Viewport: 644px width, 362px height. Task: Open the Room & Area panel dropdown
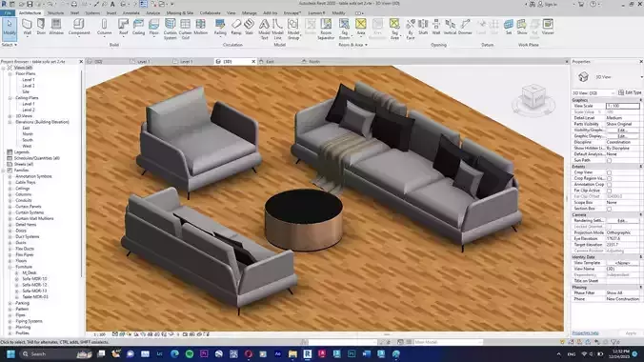point(352,45)
